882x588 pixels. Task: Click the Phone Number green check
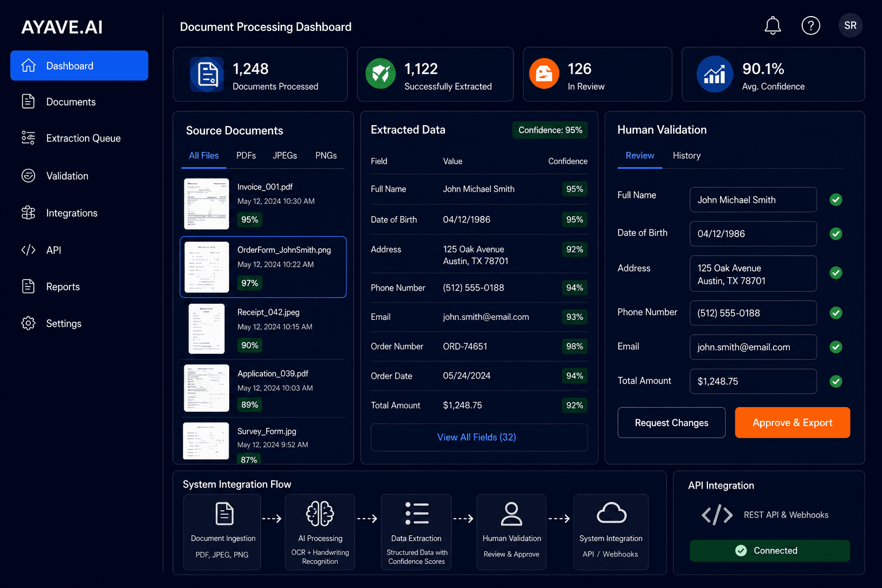click(836, 313)
